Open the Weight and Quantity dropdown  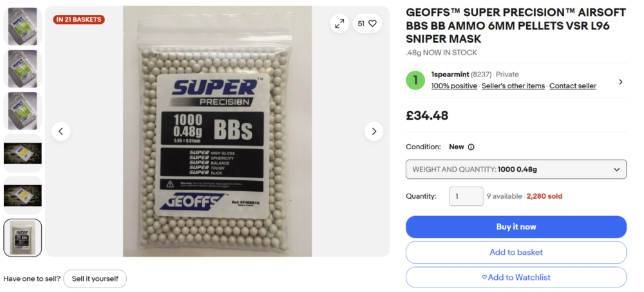pyautogui.click(x=516, y=169)
